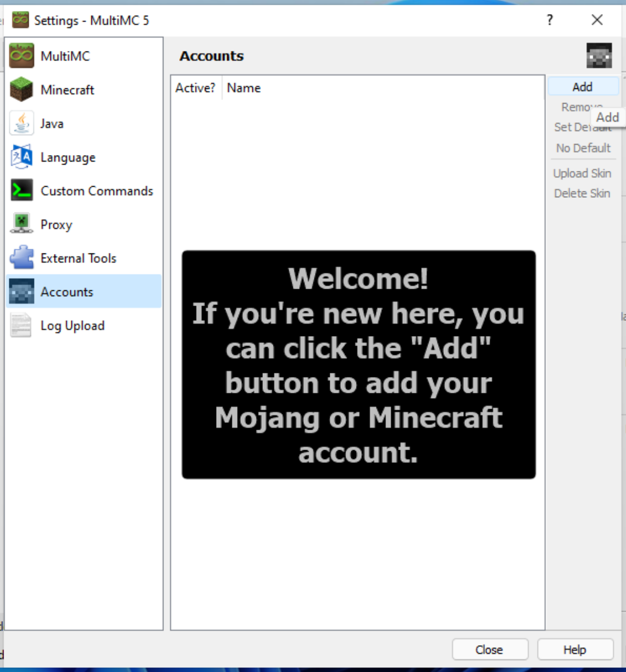This screenshot has height=672, width=626.
Task: Click the Log Upload document icon
Action: tap(22, 325)
